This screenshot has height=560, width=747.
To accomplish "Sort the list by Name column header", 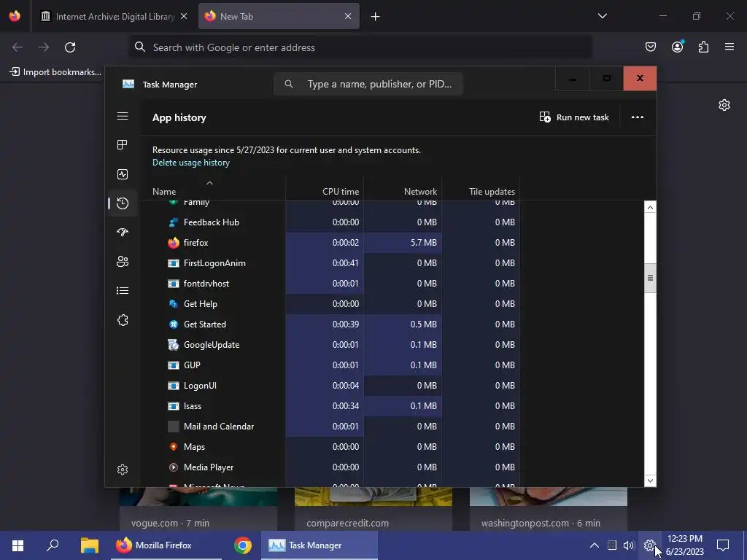I will (x=164, y=192).
